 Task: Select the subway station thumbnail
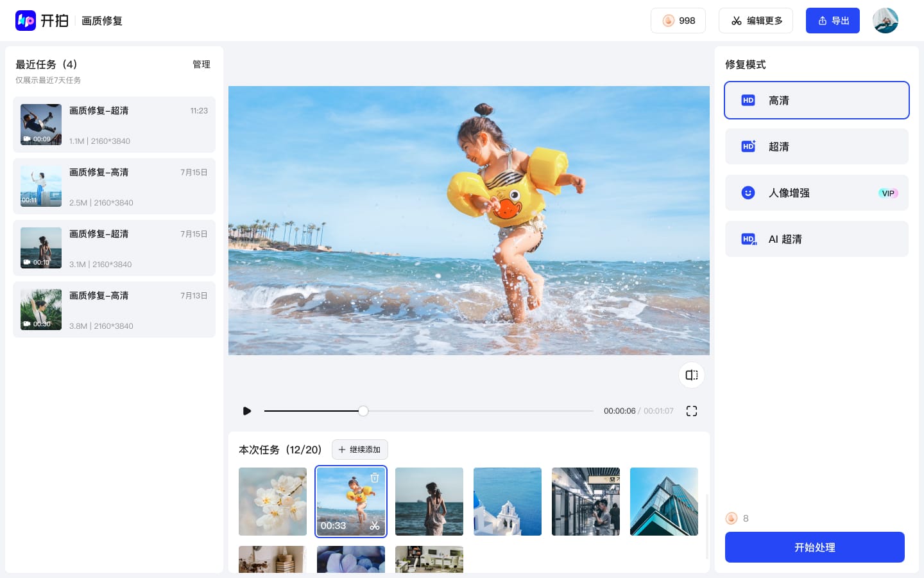(586, 502)
